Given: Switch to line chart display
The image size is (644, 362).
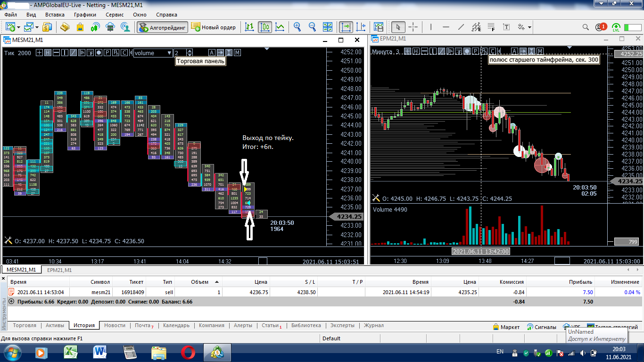Looking at the screenshot, I should [280, 27].
